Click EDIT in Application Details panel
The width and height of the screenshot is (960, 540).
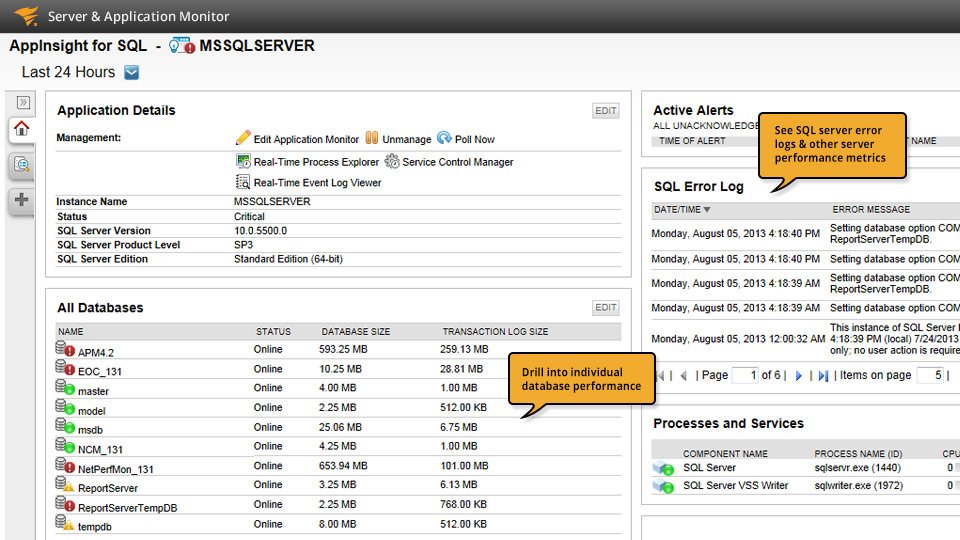606,111
